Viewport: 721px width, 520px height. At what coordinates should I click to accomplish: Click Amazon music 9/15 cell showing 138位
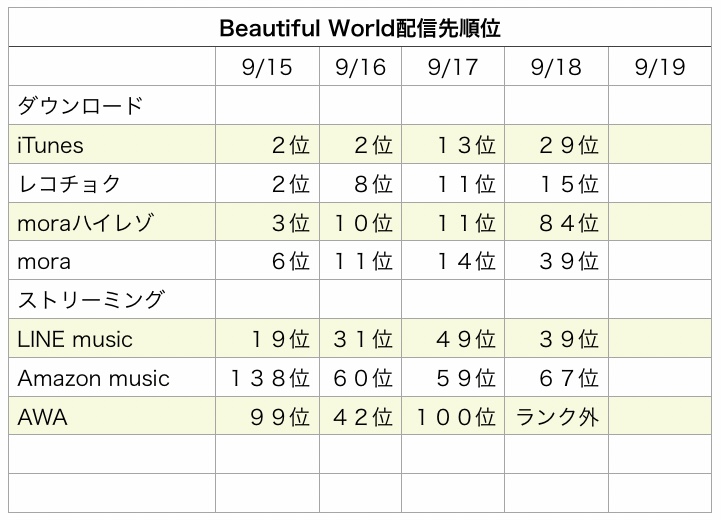click(267, 377)
